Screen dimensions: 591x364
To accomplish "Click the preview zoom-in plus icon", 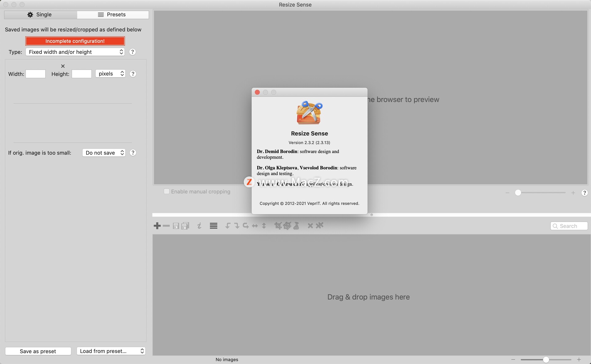I will click(x=573, y=193).
